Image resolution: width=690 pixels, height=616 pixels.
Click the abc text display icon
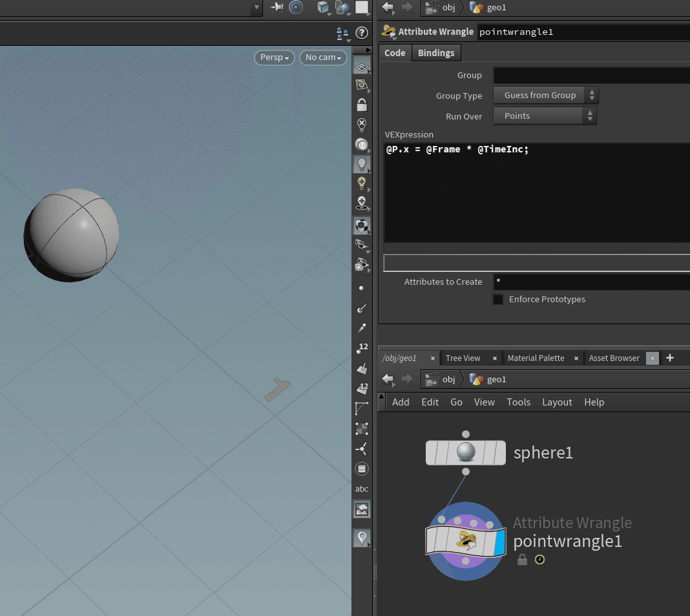(362, 489)
